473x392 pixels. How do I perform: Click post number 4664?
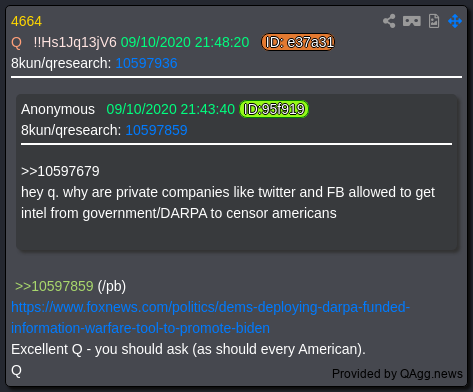coord(26,21)
